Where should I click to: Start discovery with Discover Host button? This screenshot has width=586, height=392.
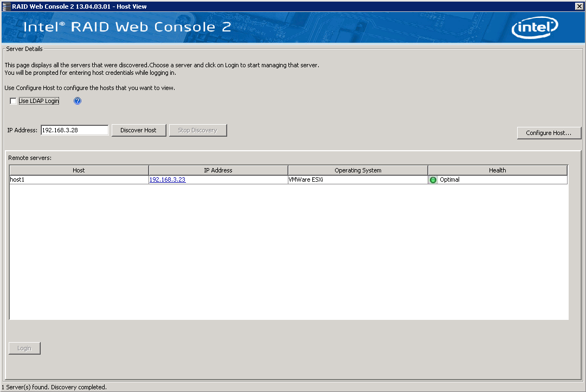(139, 130)
